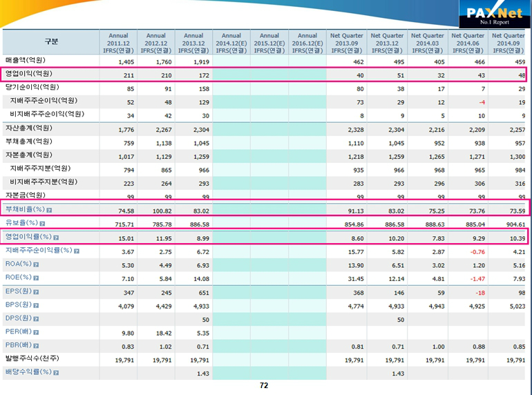This screenshot has width=532, height=395.
Task: Click the help icon beside 유보율(%)
Action: point(42,224)
